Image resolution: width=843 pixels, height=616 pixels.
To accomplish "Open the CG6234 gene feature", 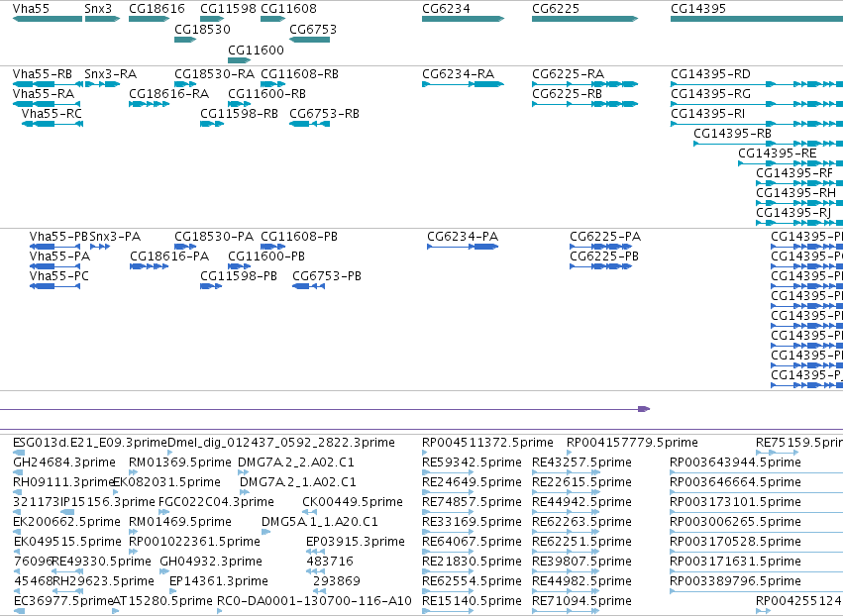I will point(463,19).
